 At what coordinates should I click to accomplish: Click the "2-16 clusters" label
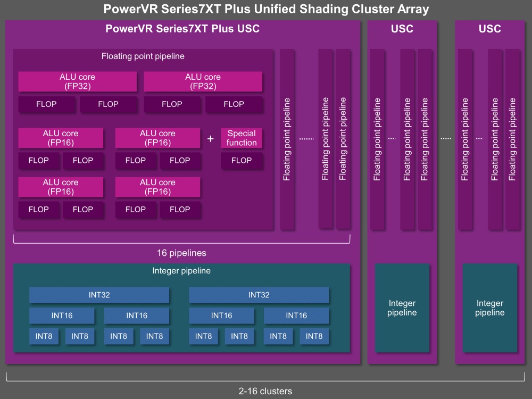click(265, 391)
